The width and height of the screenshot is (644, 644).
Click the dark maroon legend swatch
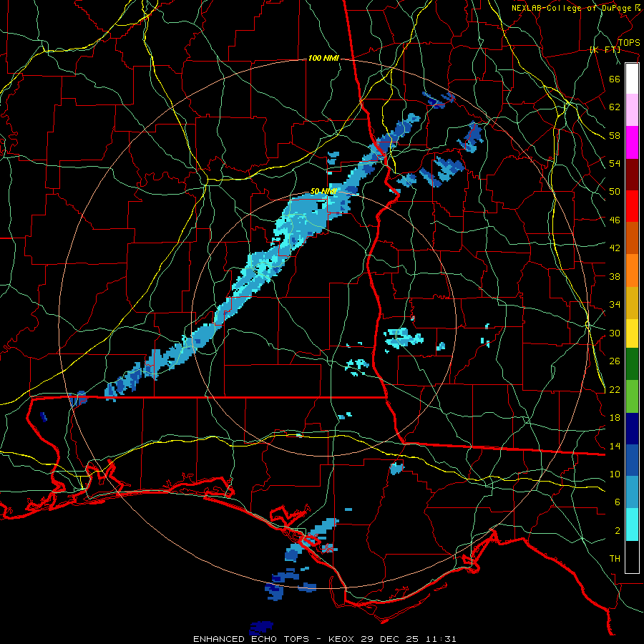coord(632,174)
